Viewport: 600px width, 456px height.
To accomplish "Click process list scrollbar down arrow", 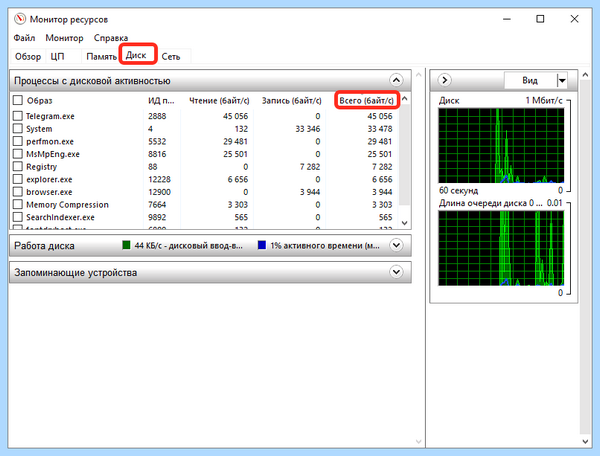I will click(404, 223).
